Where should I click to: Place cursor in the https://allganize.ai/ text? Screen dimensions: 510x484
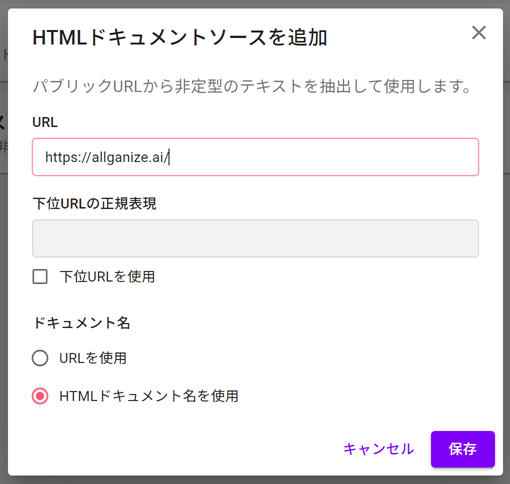click(107, 157)
